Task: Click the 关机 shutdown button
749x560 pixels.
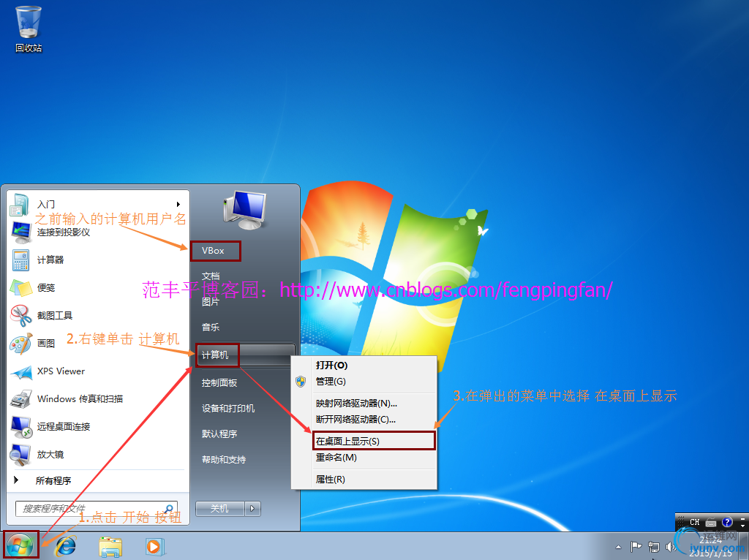Action: [x=219, y=508]
